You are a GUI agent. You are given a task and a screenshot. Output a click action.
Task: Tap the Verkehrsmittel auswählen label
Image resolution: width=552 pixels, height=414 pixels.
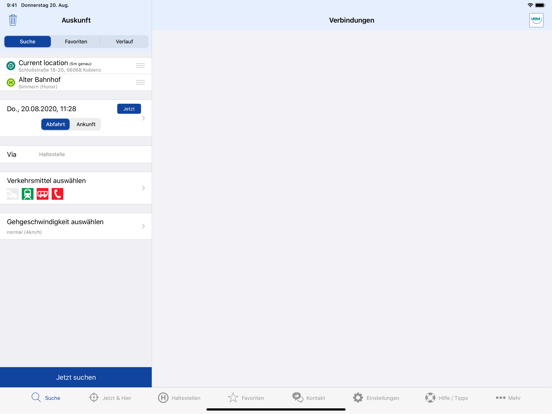[46, 181]
